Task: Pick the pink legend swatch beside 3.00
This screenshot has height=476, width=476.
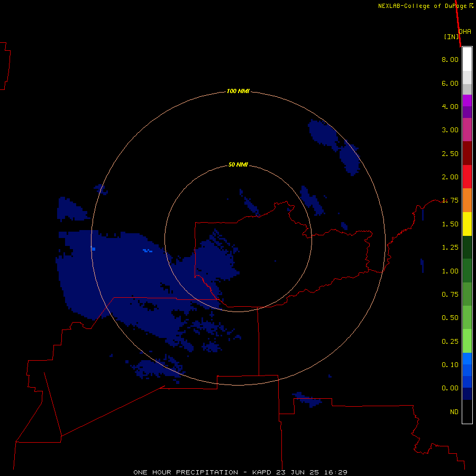Action: 467,130
